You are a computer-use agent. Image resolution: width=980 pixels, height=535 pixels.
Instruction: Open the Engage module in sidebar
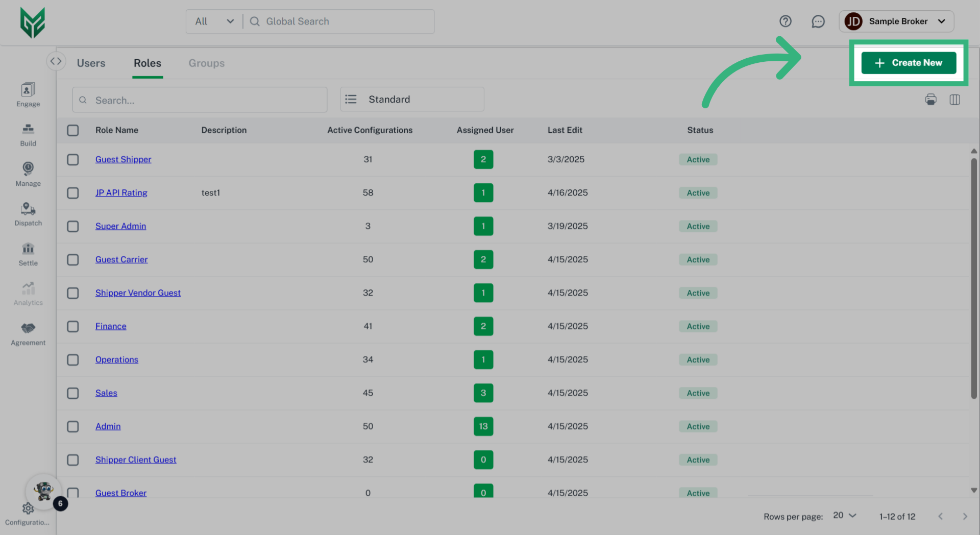point(28,95)
